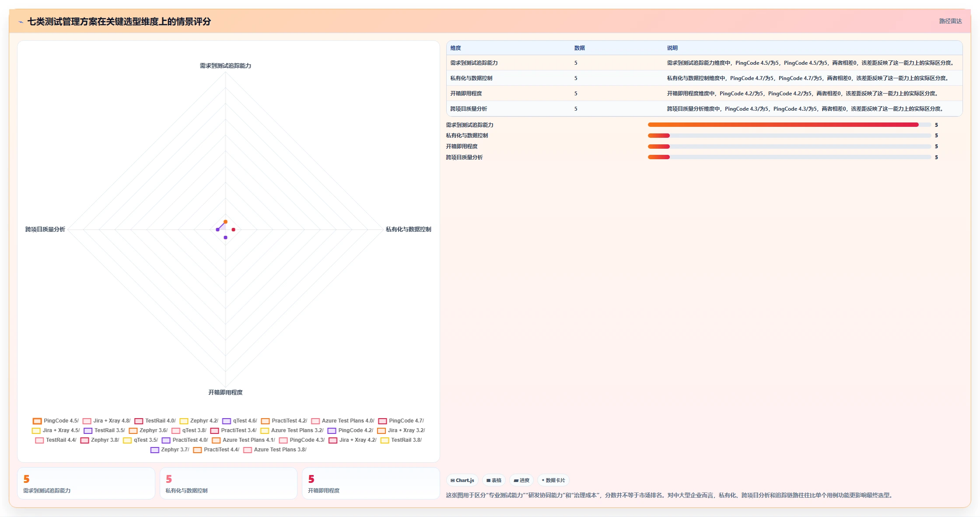Click the 数据卡片 tag chip

[553, 480]
